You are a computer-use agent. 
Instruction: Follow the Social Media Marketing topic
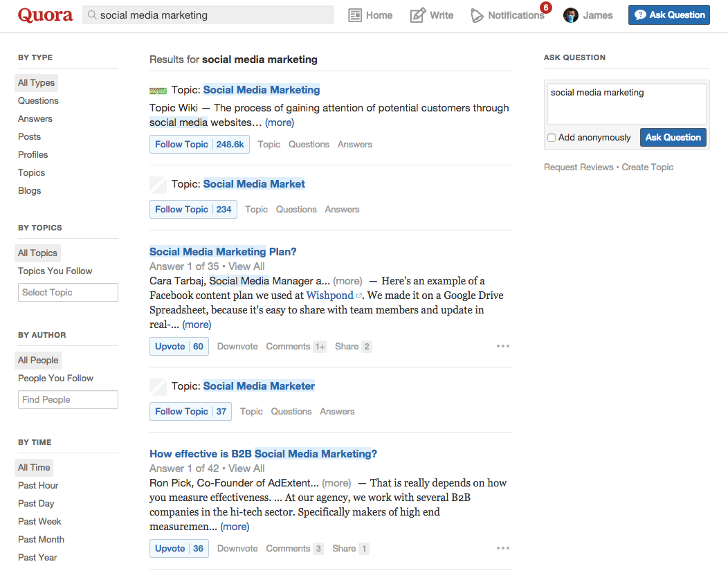point(181,144)
